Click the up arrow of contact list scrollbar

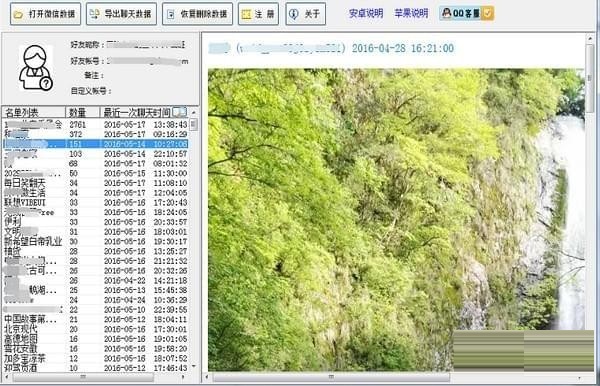tap(194, 112)
